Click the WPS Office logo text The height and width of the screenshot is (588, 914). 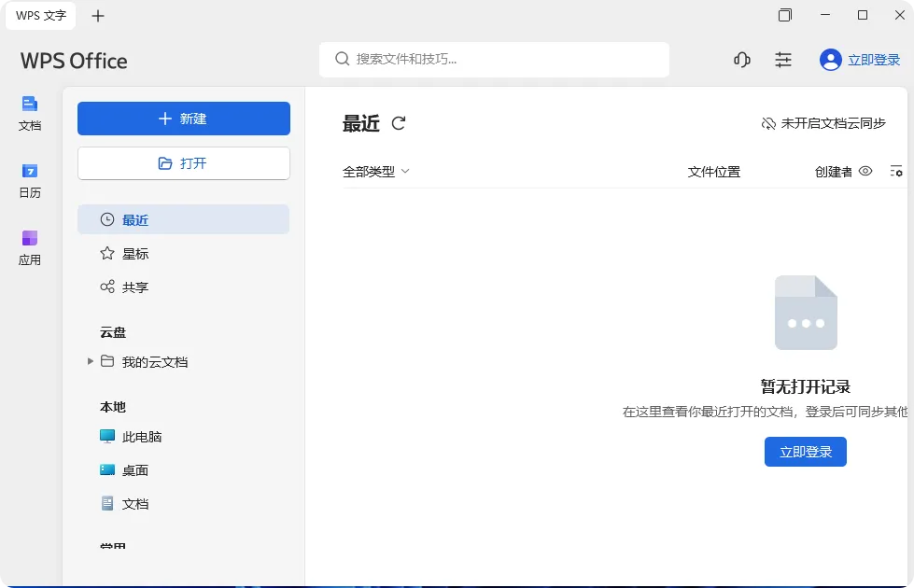coord(74,61)
